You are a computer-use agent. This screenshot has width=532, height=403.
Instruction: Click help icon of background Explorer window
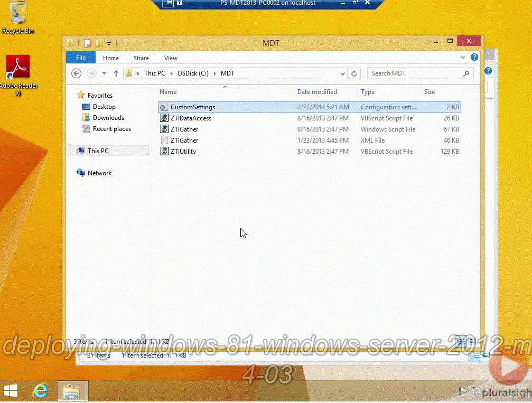[x=488, y=71]
